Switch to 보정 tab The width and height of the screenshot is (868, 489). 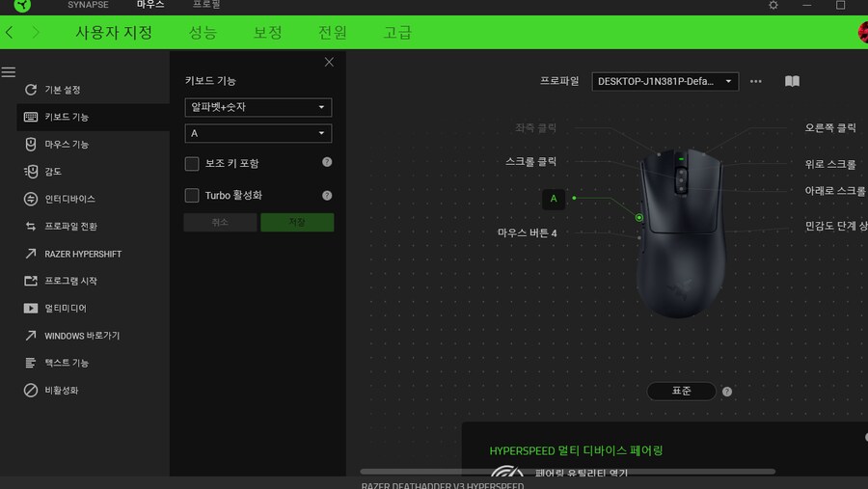pos(267,32)
